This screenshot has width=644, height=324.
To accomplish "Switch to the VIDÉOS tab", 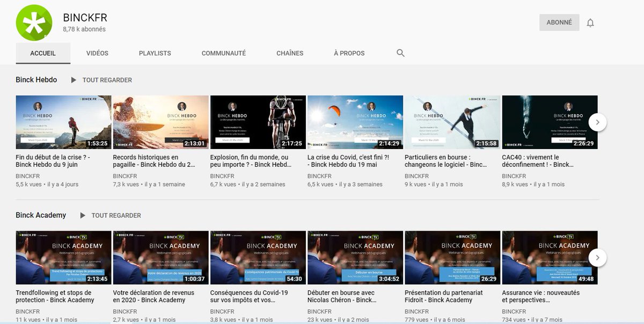I will [x=97, y=54].
